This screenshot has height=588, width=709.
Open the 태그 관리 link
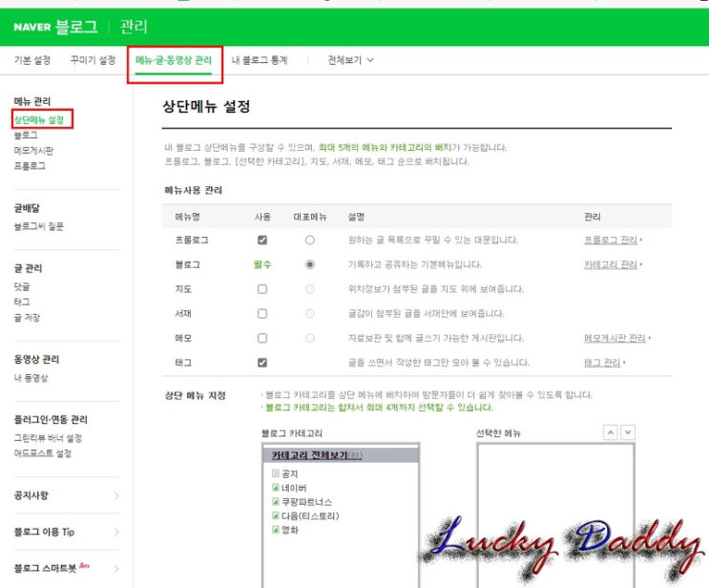tap(602, 363)
